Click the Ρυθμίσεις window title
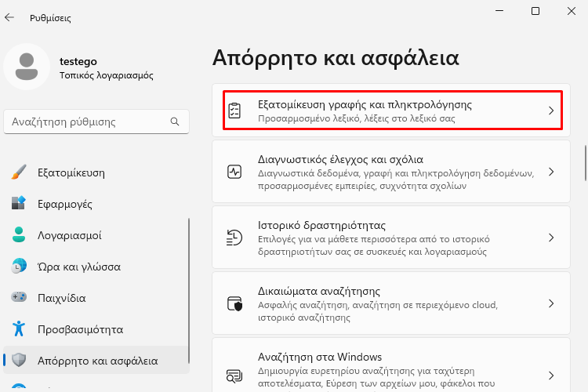 (50, 18)
